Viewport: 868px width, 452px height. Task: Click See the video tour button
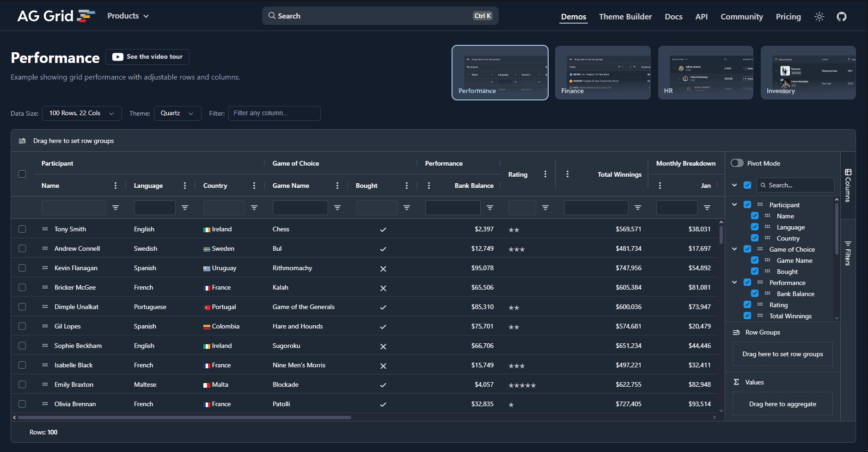147,57
